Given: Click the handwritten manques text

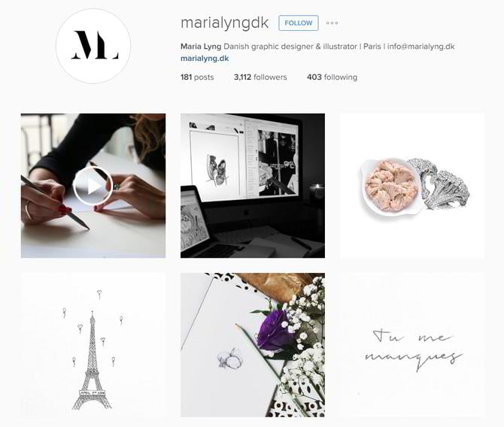Looking at the screenshot, I should click(414, 359).
